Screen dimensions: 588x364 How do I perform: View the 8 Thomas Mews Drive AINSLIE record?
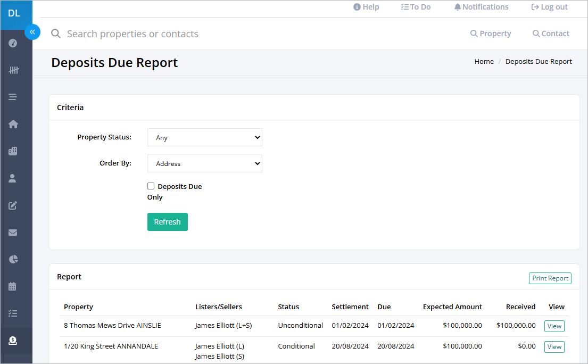point(554,326)
